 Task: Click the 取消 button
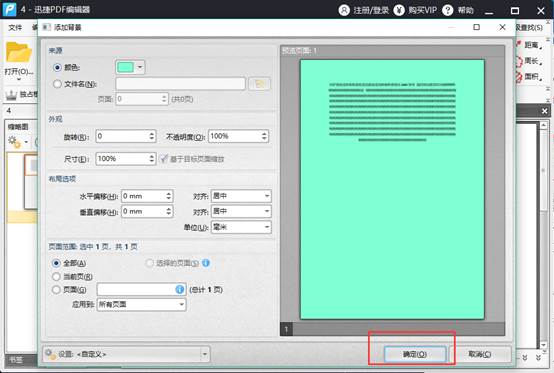point(479,354)
